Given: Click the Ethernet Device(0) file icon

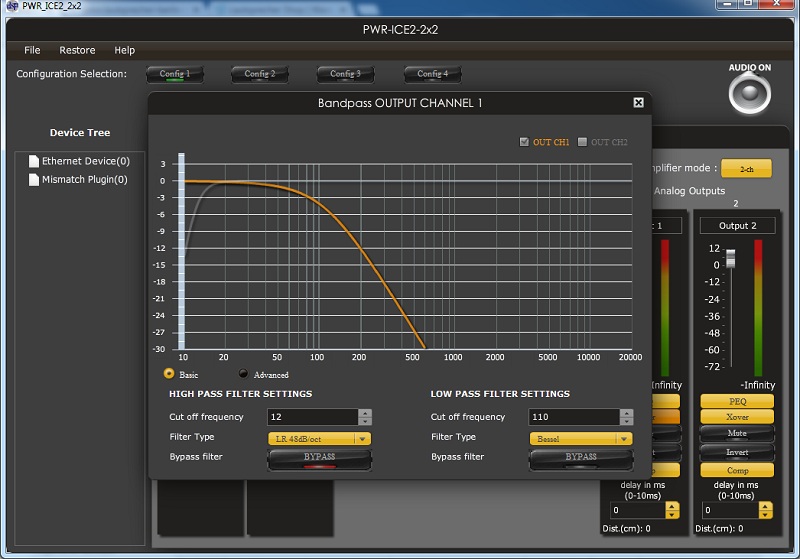Looking at the screenshot, I should (x=34, y=161).
